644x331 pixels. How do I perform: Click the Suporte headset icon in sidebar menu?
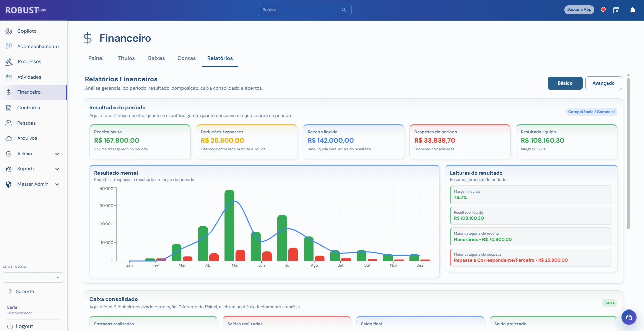pyautogui.click(x=9, y=169)
